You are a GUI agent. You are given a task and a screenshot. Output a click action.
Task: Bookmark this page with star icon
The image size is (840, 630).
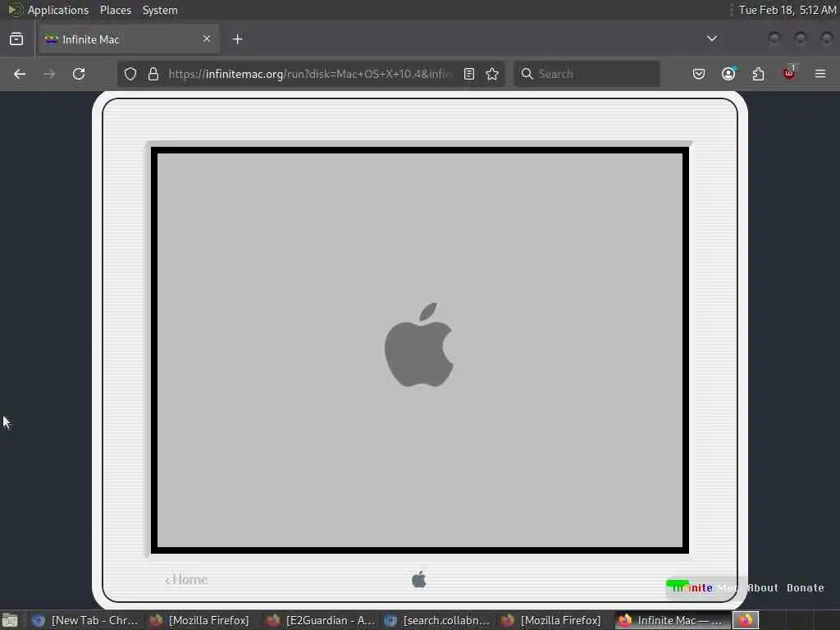coord(492,74)
